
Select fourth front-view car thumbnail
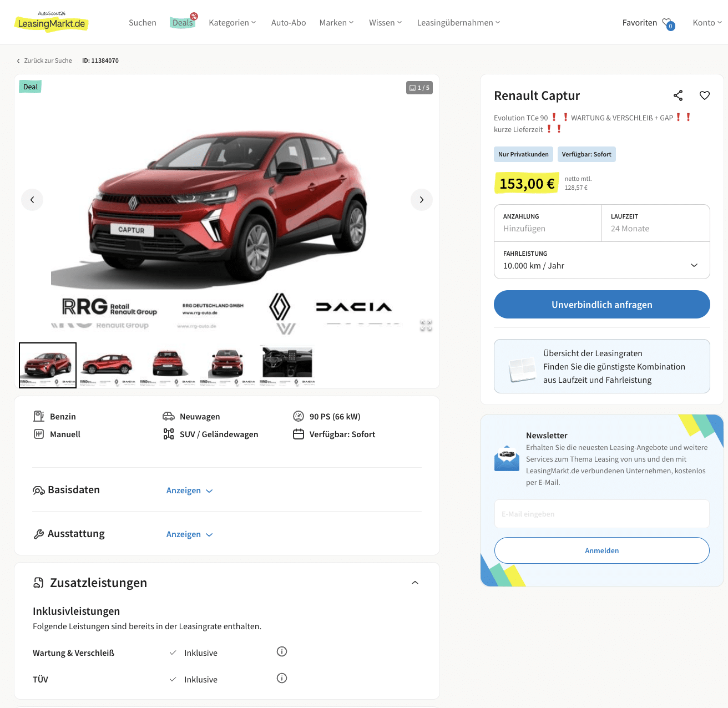pos(228,365)
